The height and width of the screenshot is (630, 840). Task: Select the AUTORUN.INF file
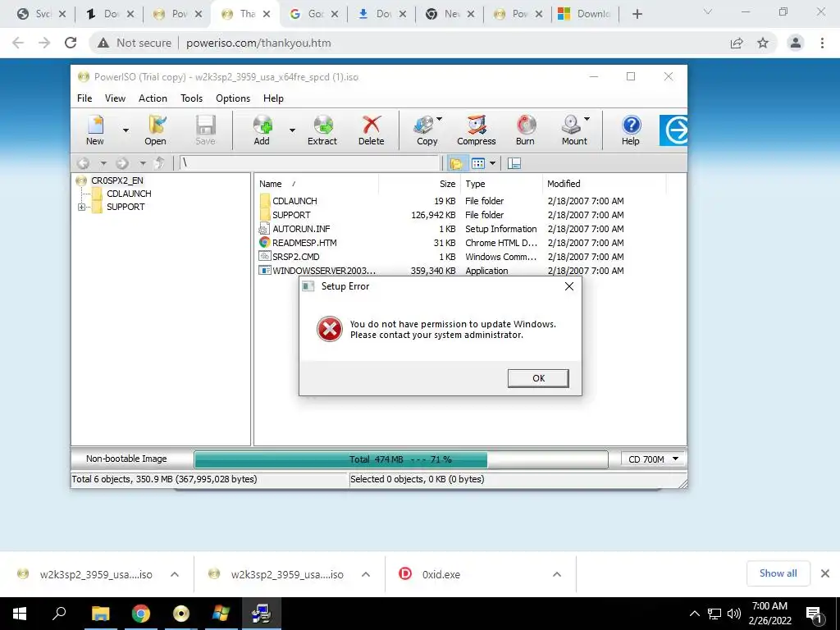(x=301, y=229)
